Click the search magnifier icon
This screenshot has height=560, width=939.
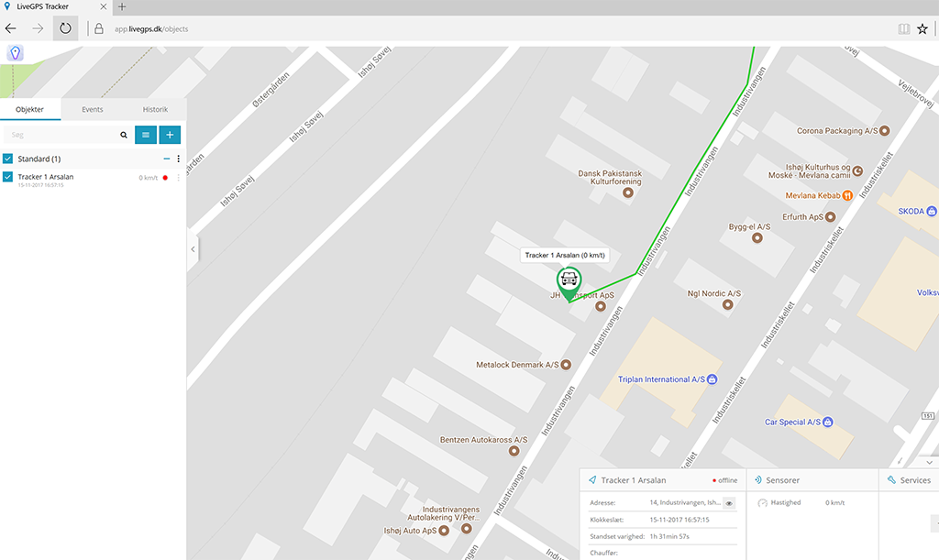coord(124,135)
